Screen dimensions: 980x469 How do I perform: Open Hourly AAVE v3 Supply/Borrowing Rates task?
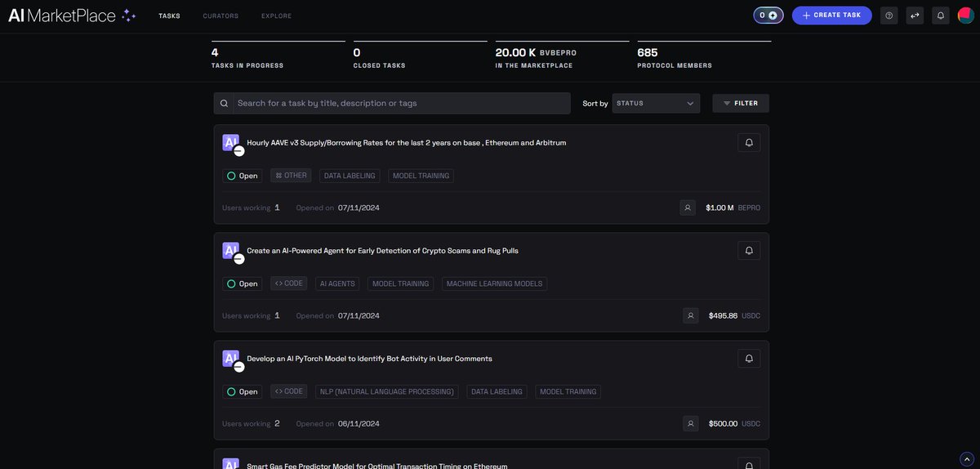[x=406, y=142]
